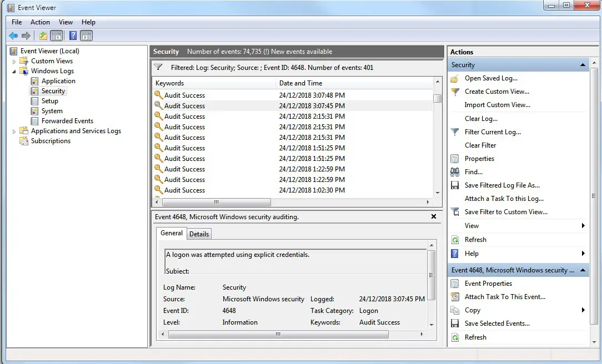Select event at 24/12/2018 1:02:30 PM

click(x=293, y=190)
